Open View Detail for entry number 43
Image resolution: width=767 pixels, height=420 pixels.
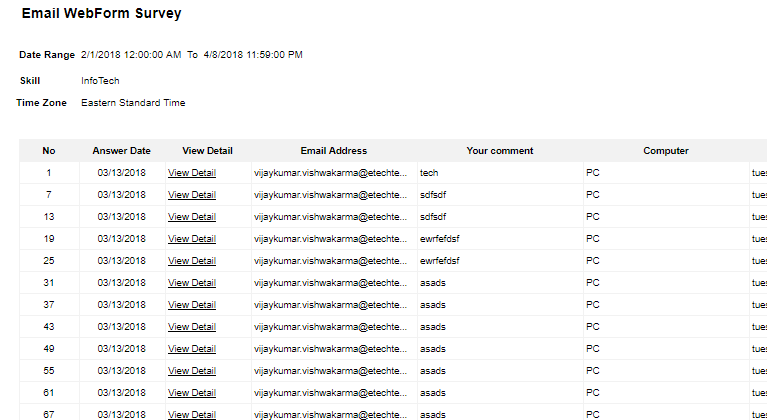(x=191, y=327)
